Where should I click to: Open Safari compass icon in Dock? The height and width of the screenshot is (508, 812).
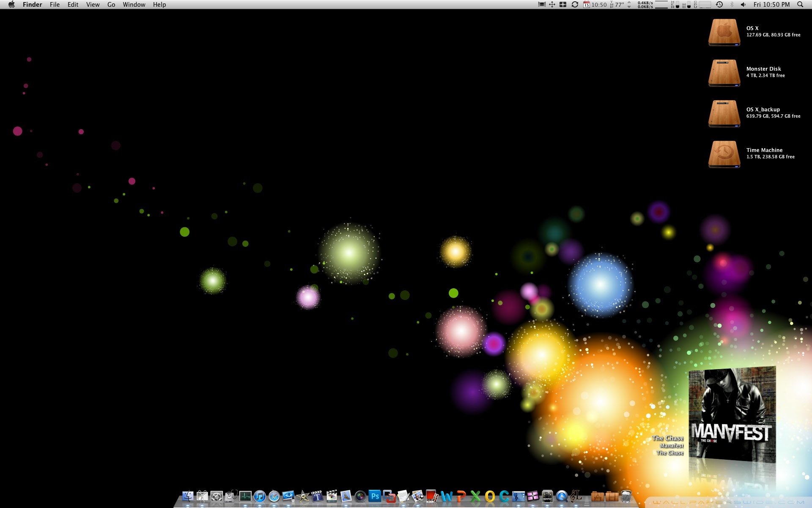(274, 496)
